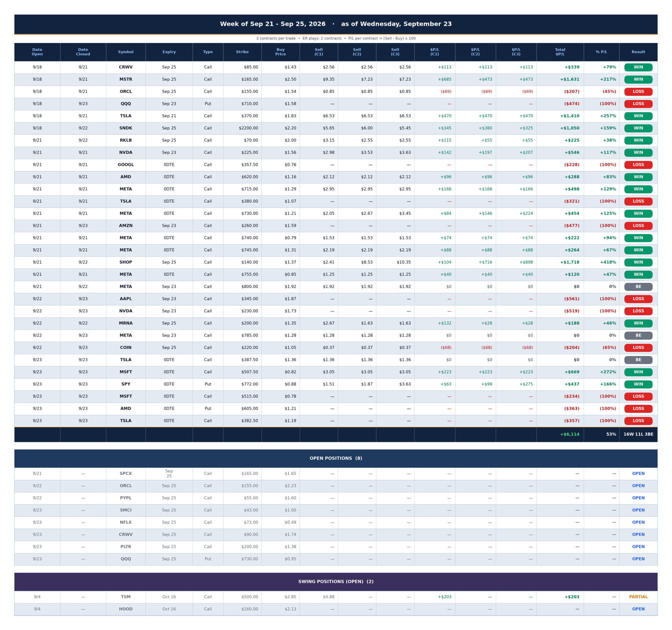Click the Date Open column header
The image size is (672, 630).
click(x=37, y=52)
